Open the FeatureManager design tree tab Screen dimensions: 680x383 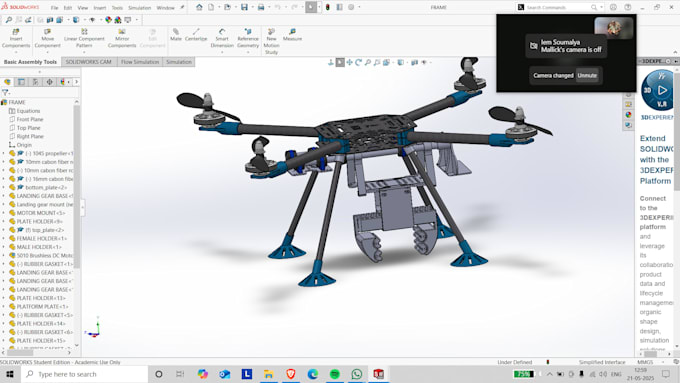click(x=7, y=82)
